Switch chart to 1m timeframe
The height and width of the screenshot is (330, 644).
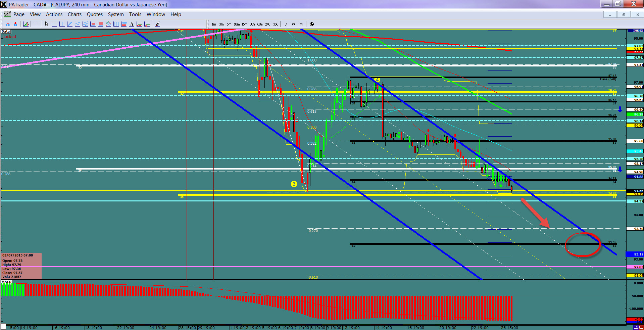[x=214, y=24]
